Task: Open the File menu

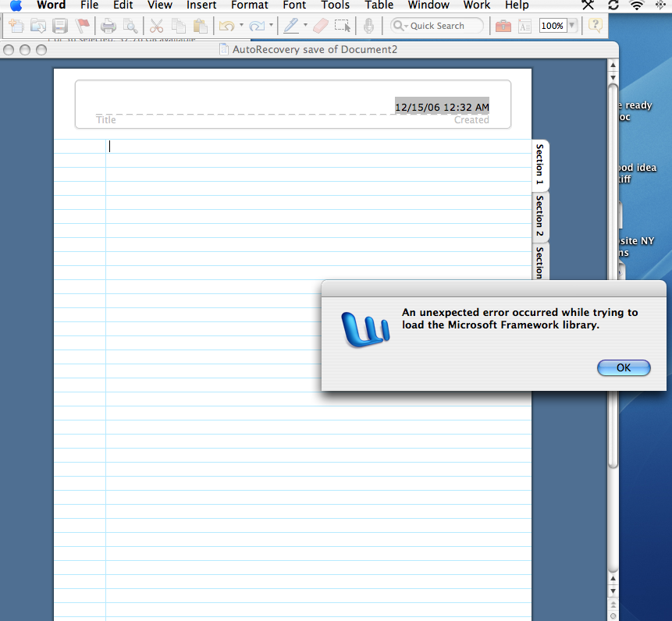Action: click(89, 5)
